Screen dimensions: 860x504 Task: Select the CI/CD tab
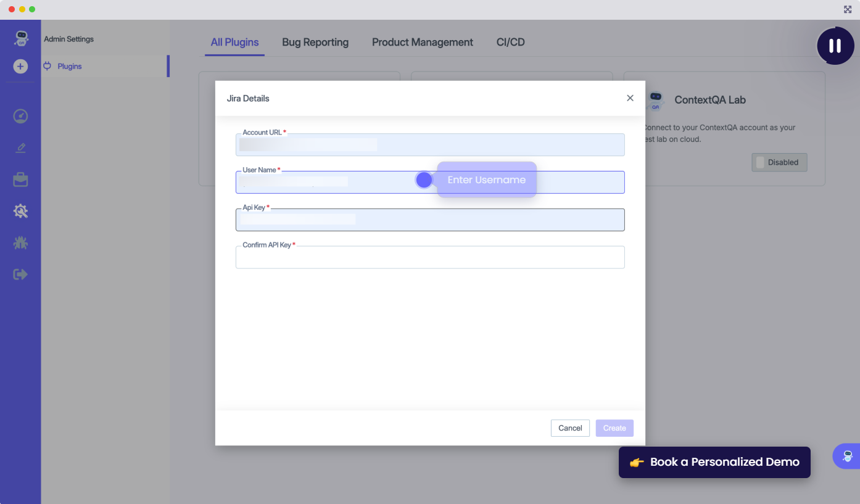[510, 43]
